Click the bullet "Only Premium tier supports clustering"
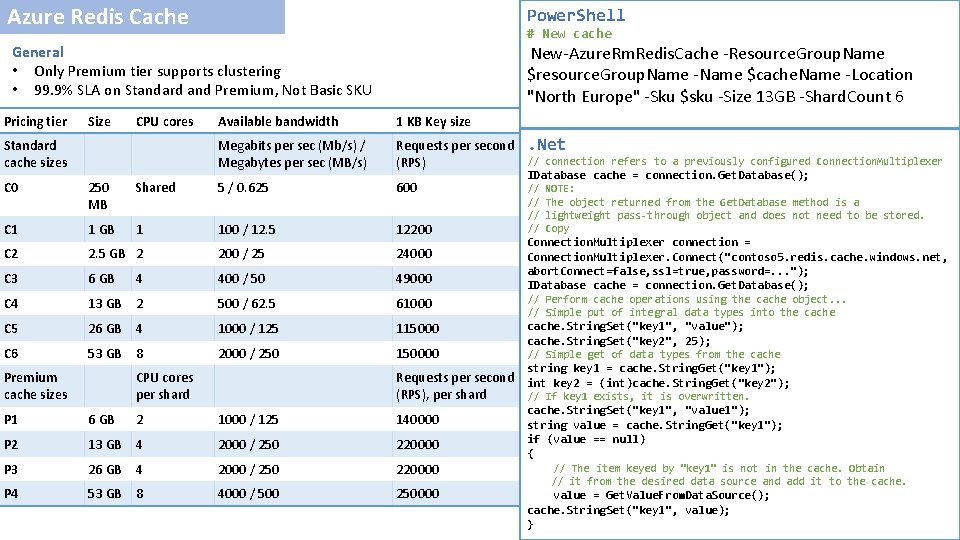Image resolution: width=960 pixels, height=540 pixels. point(157,71)
